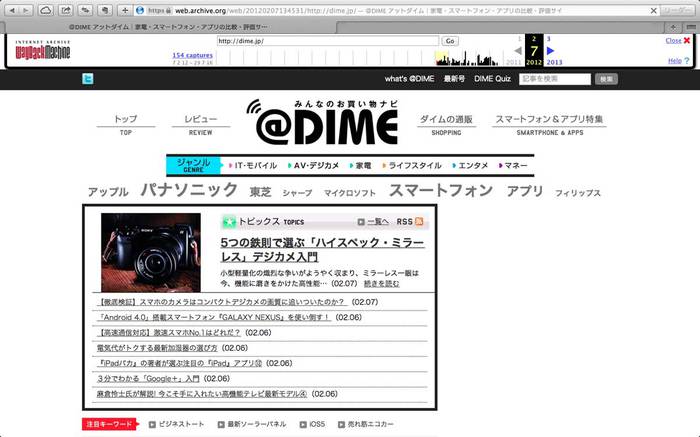
Task: Open article 激速スマホNo.1はどれだ
Action: click(169, 333)
